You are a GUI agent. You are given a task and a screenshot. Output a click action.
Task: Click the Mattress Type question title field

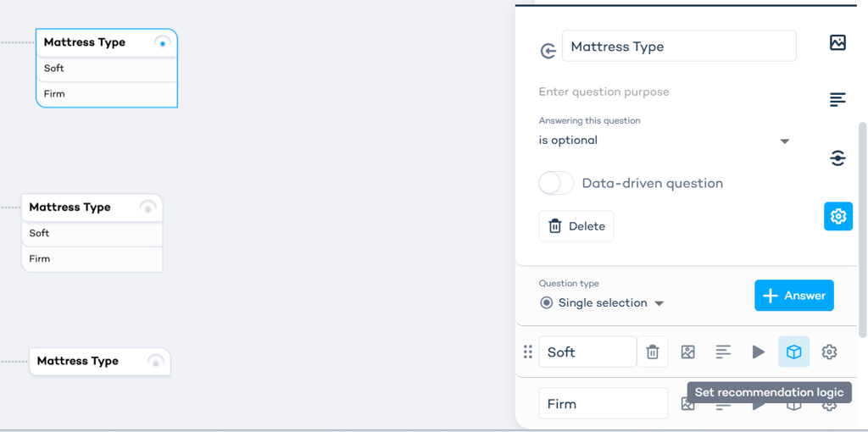coord(679,47)
